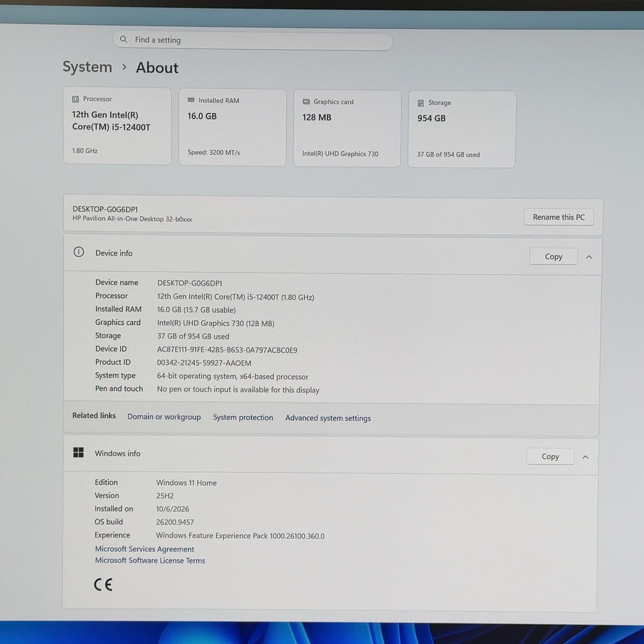Viewport: 644px width, 644px height.
Task: Click the Storage card disk icon
Action: point(421,103)
